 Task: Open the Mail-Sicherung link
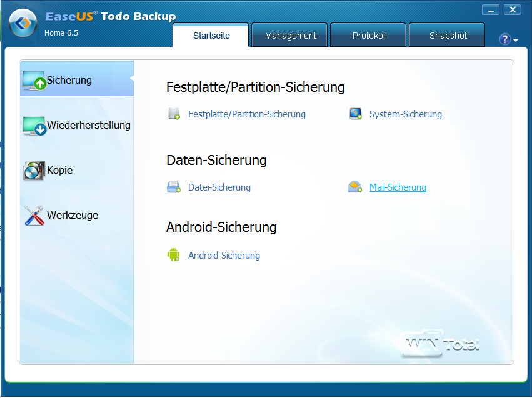click(398, 187)
